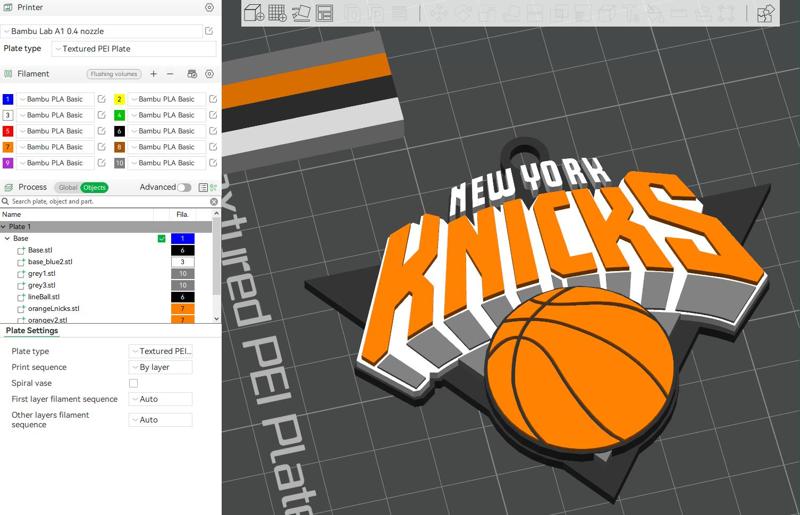Edit preset of filament 2

[x=213, y=99]
